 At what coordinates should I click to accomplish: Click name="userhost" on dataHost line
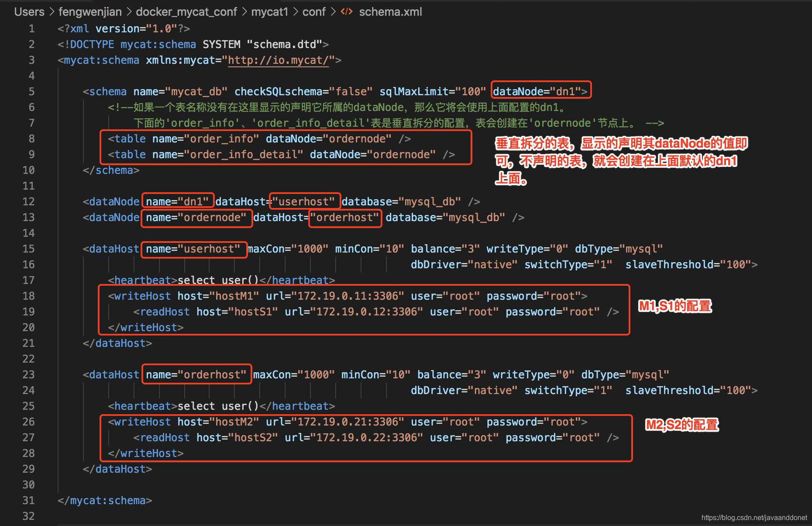point(193,249)
